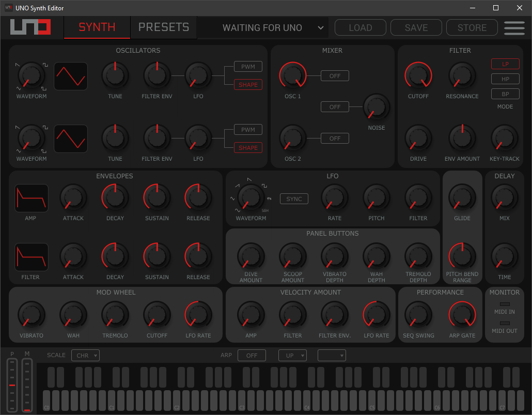532x415 pixels.
Task: Click the DRIVE knob
Action: 418,138
